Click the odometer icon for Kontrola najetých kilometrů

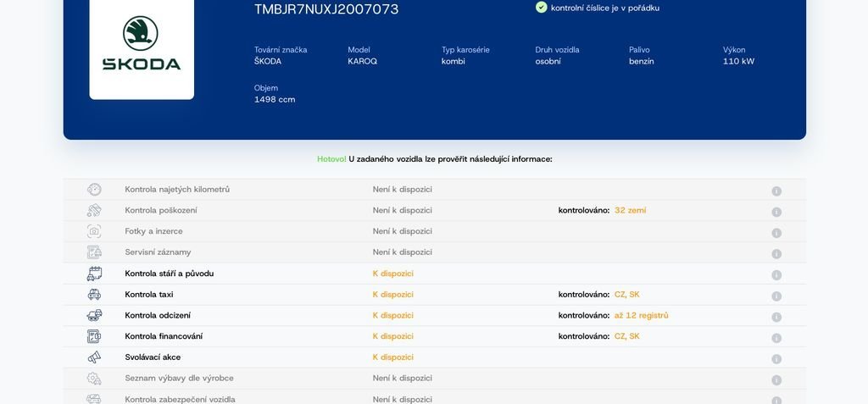coord(94,190)
